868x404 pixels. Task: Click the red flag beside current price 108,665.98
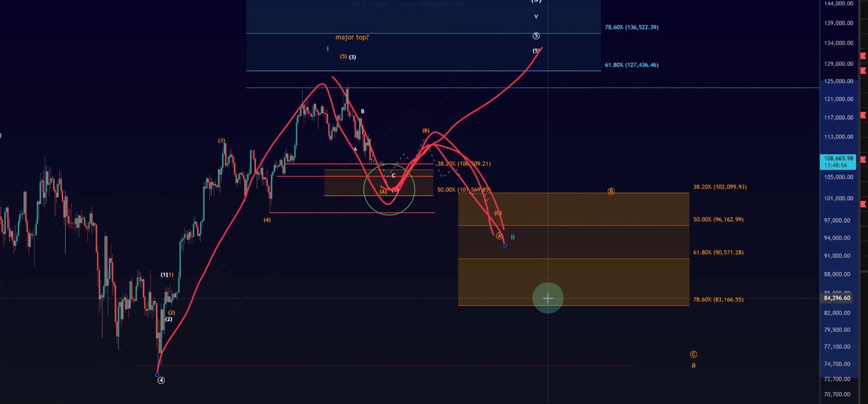[863, 160]
